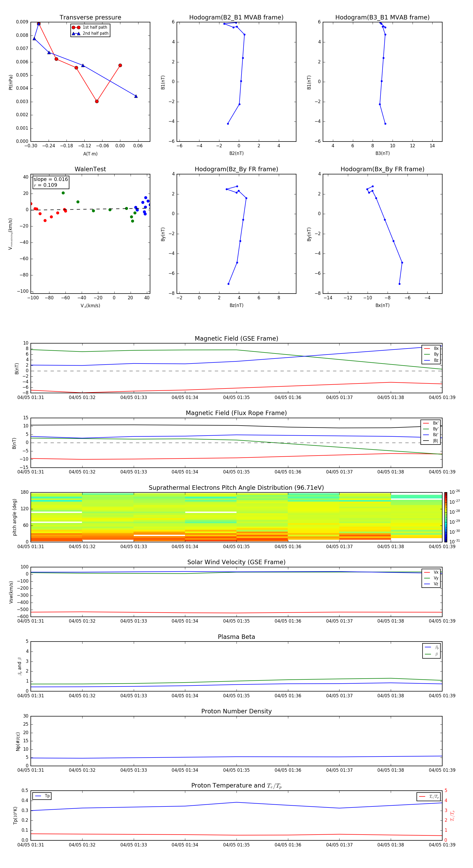Click the "Hodogram(Bz_By FR frame)" title

(x=236, y=169)
